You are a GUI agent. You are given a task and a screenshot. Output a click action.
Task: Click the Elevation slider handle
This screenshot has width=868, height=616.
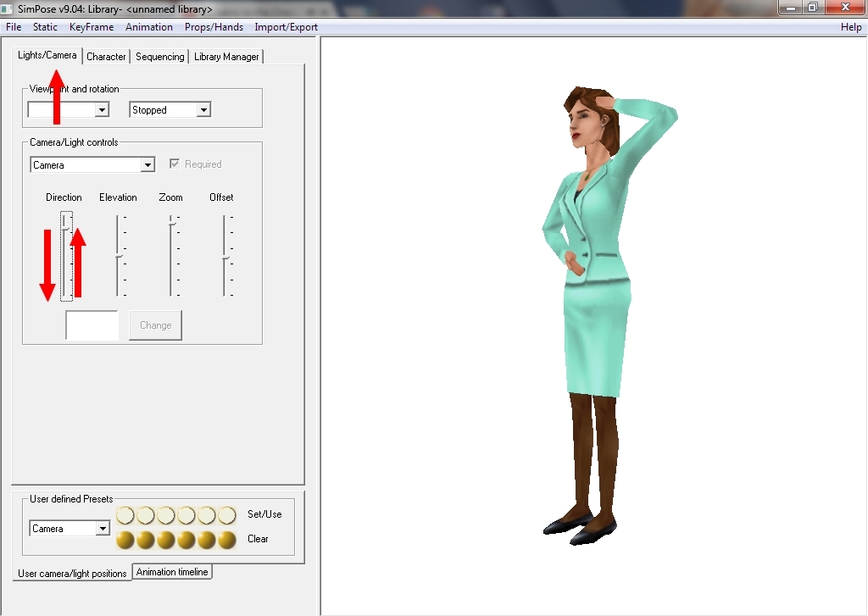(x=119, y=256)
